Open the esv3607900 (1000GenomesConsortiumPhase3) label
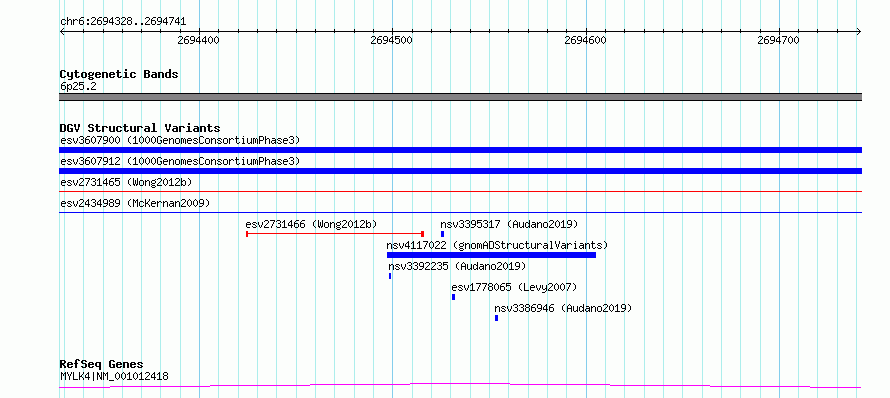This screenshot has height=398, width=890. point(180,140)
